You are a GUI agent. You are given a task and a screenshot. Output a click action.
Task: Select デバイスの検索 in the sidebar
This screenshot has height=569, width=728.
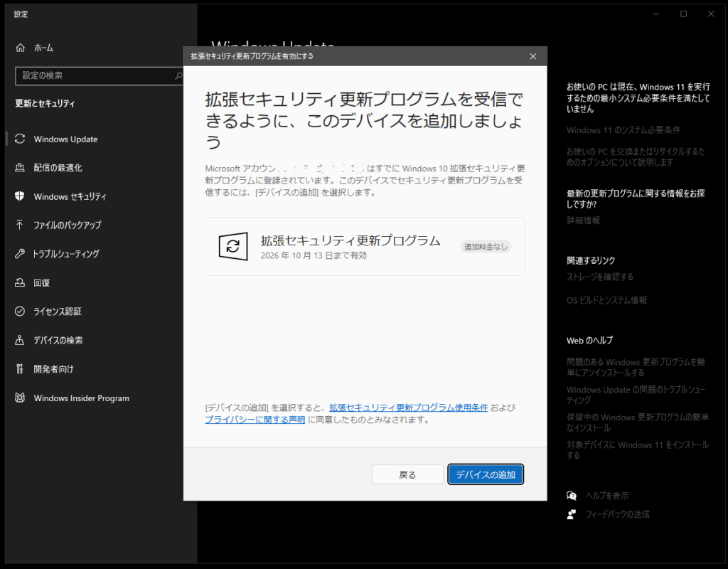[x=58, y=340]
